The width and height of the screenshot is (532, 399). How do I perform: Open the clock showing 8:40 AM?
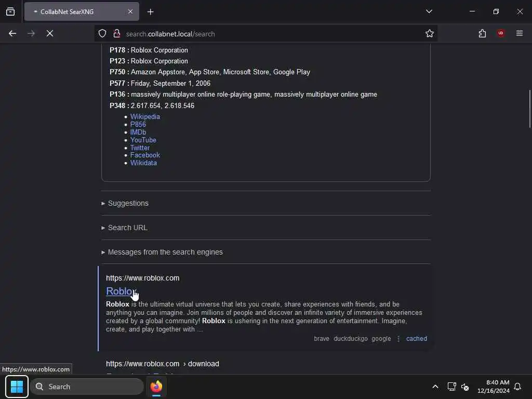(494, 387)
